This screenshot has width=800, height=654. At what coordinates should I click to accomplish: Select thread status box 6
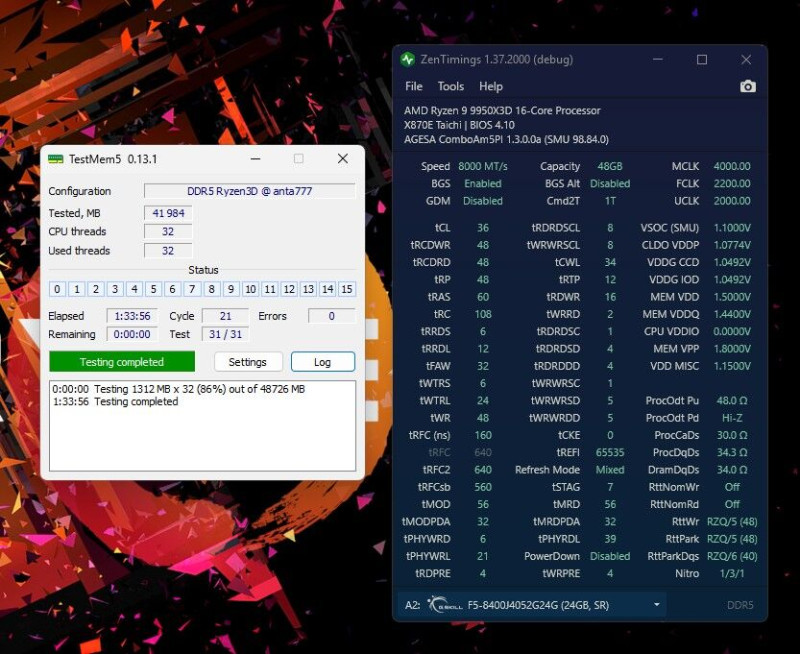172,289
